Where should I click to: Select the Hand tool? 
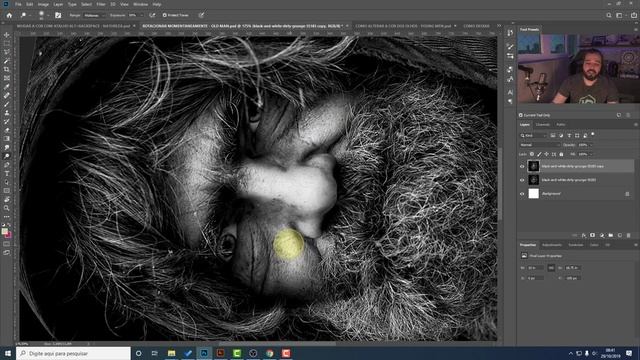(x=7, y=200)
